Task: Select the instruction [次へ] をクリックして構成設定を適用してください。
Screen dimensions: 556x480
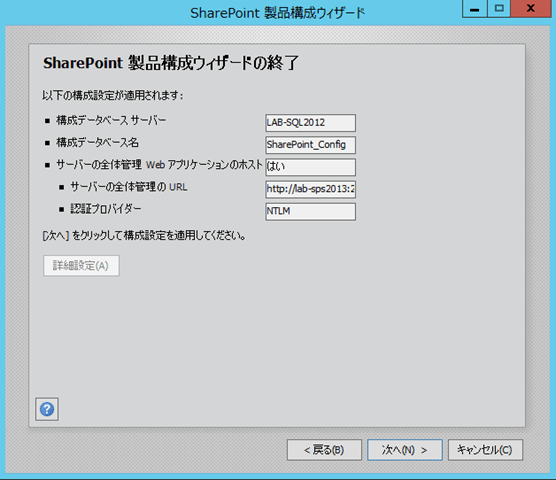Action: pos(144,235)
